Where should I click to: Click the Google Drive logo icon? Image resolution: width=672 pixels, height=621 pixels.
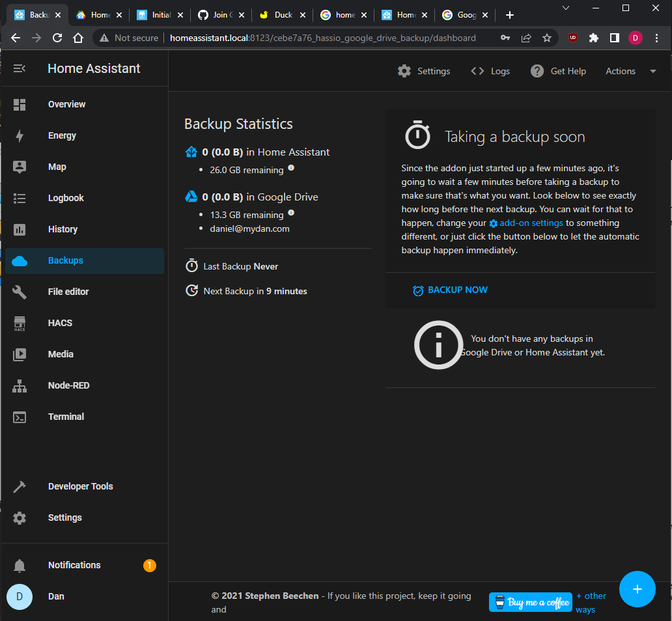(x=191, y=197)
